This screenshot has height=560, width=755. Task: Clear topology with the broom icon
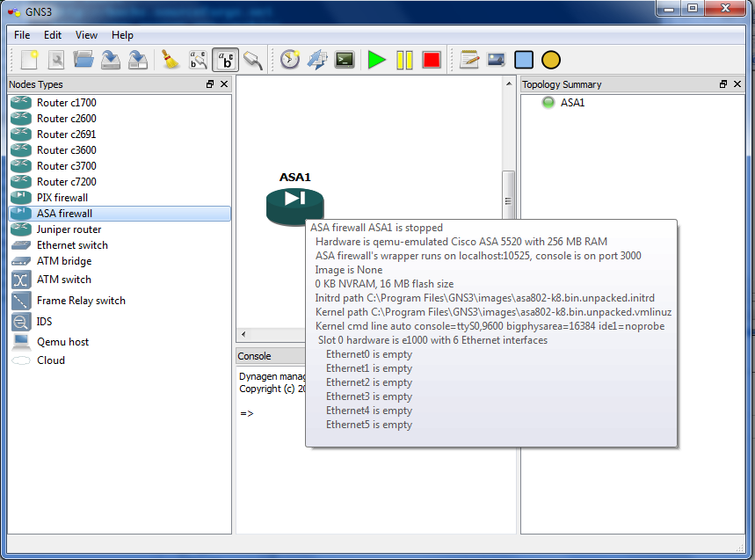tap(170, 60)
